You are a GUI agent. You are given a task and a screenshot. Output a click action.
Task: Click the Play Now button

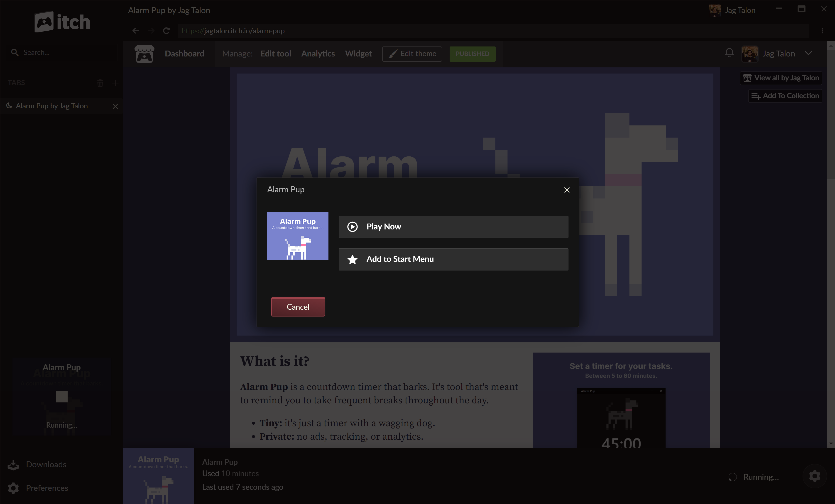(x=453, y=226)
